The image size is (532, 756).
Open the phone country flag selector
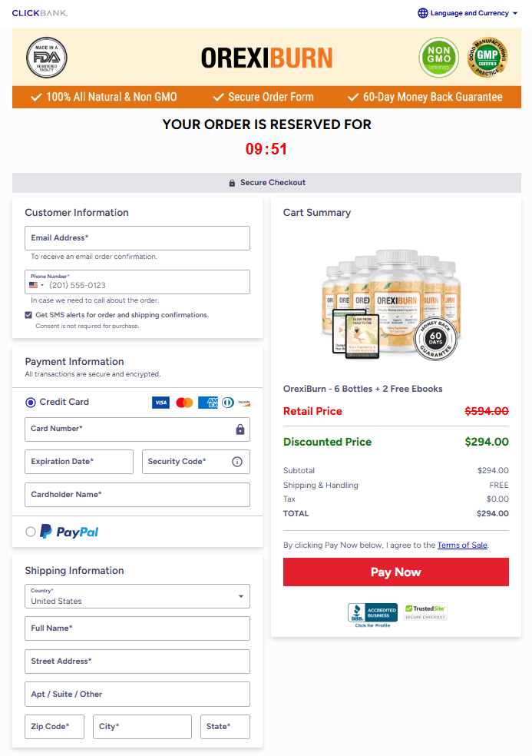click(36, 285)
